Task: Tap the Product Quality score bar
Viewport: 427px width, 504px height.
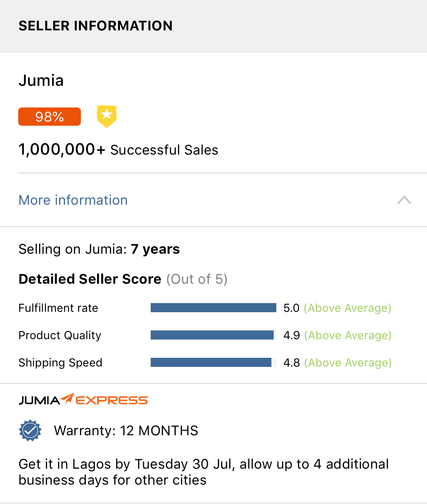Action: [x=212, y=335]
